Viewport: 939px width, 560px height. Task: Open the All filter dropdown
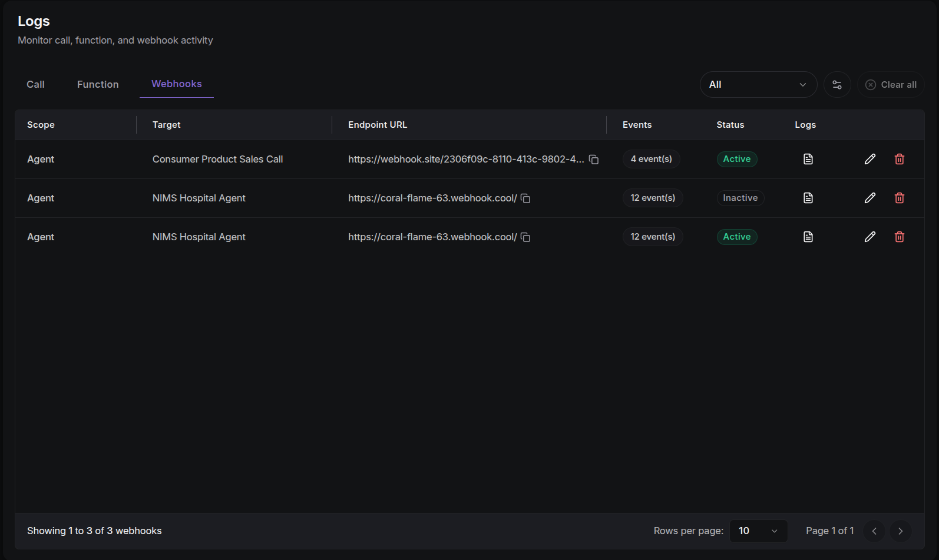(758, 85)
